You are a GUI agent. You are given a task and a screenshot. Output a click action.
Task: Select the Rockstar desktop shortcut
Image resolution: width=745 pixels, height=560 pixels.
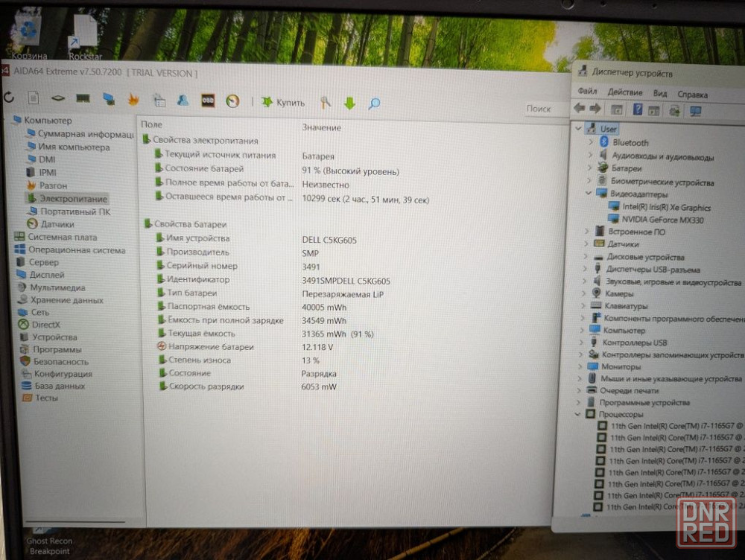pos(85,37)
